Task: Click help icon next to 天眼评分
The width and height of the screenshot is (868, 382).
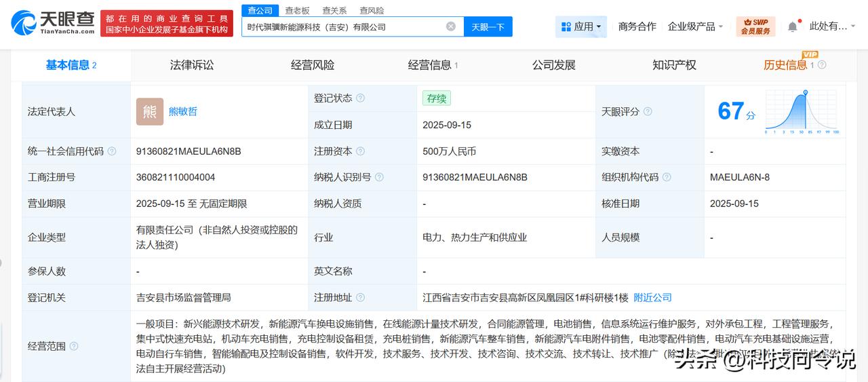Action: (x=648, y=111)
